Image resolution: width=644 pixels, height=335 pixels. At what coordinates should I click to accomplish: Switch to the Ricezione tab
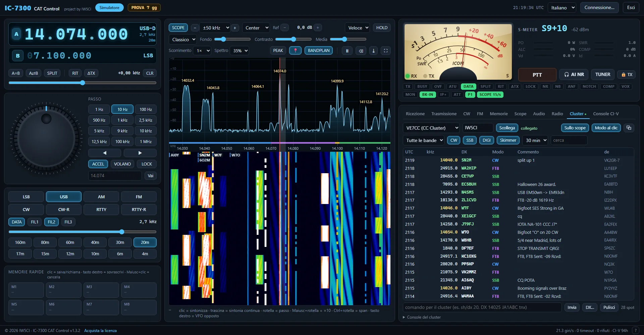[x=415, y=114]
